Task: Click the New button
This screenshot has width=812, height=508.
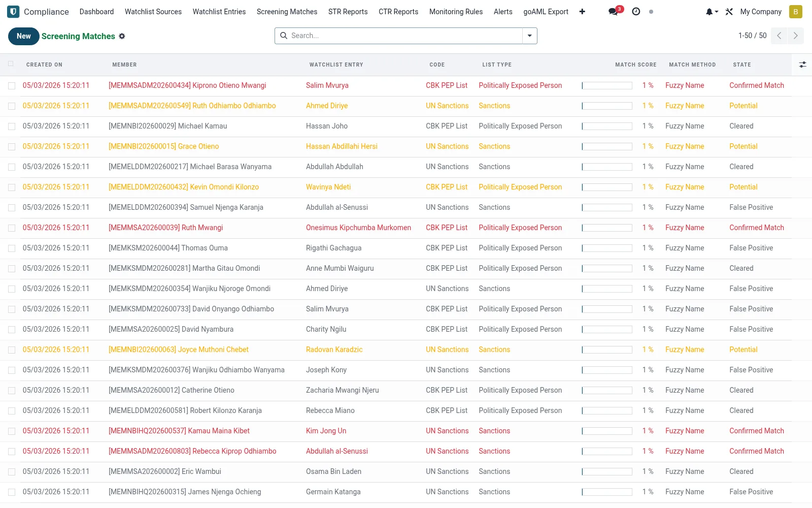Action: (x=24, y=36)
